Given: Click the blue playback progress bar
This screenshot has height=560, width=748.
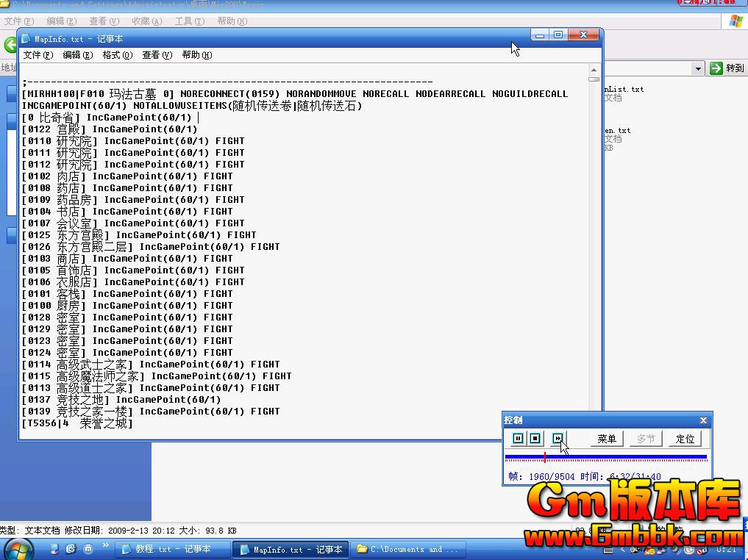Looking at the screenshot, I should tap(605, 457).
